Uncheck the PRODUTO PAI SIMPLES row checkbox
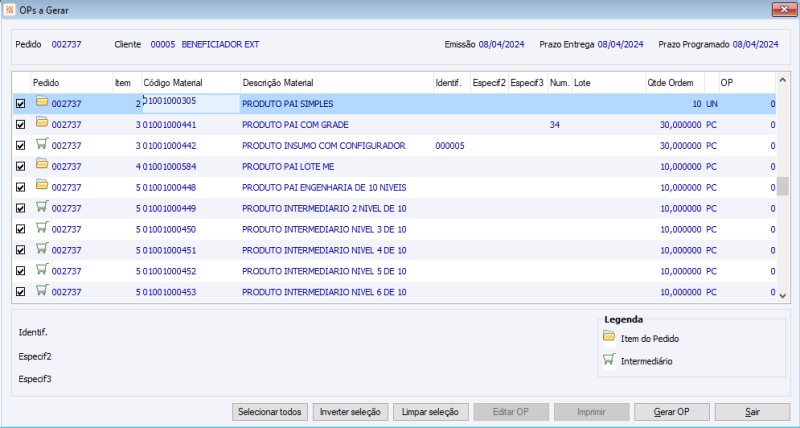This screenshot has width=800, height=428. click(x=20, y=104)
